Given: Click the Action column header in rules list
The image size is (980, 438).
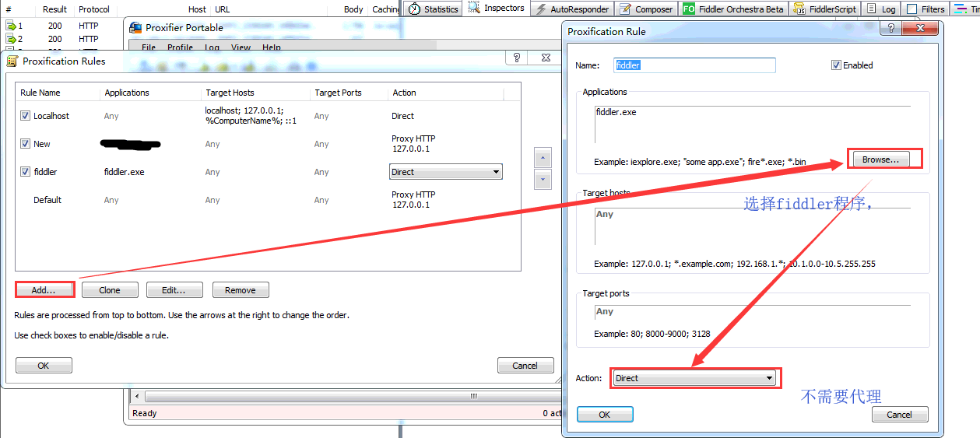Looking at the screenshot, I should [x=445, y=93].
